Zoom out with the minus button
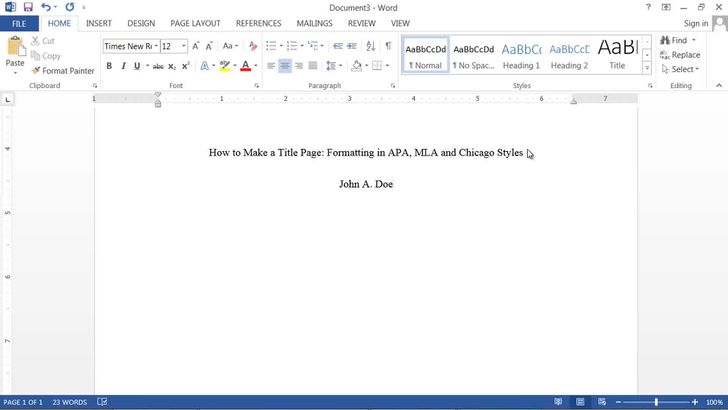Screen dimensions: 728x410 [618, 402]
